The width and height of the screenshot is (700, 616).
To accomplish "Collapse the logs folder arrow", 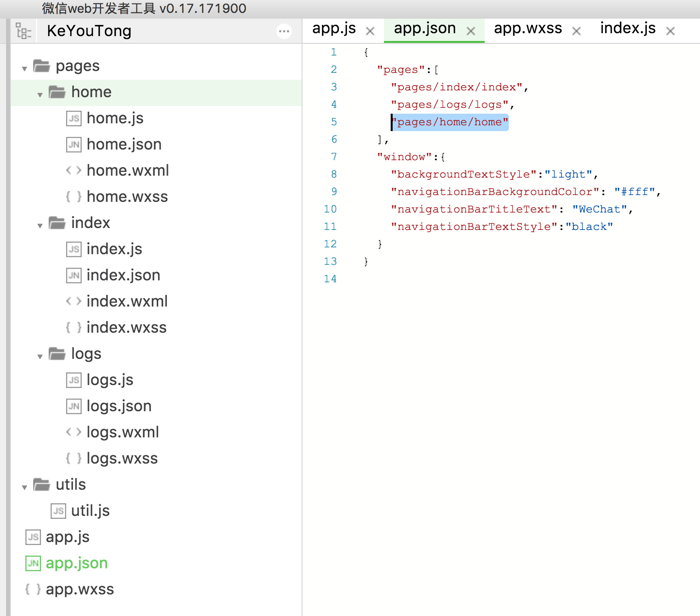I will pos(40,355).
